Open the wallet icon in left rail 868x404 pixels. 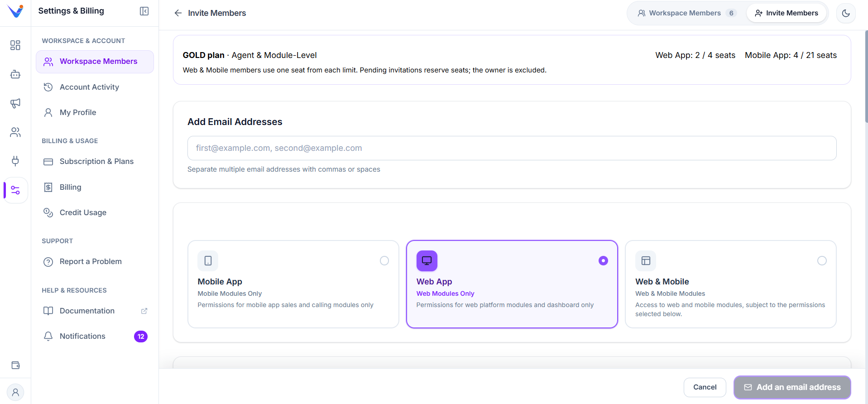(x=15, y=365)
